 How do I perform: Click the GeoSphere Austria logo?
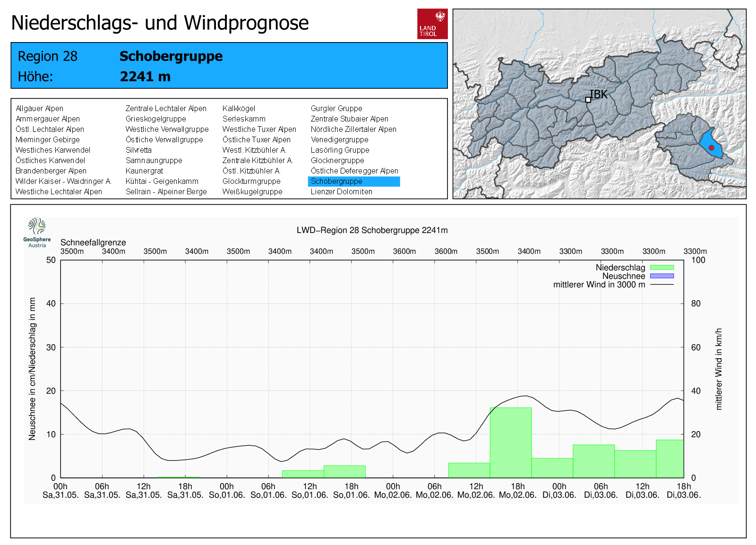click(x=37, y=232)
